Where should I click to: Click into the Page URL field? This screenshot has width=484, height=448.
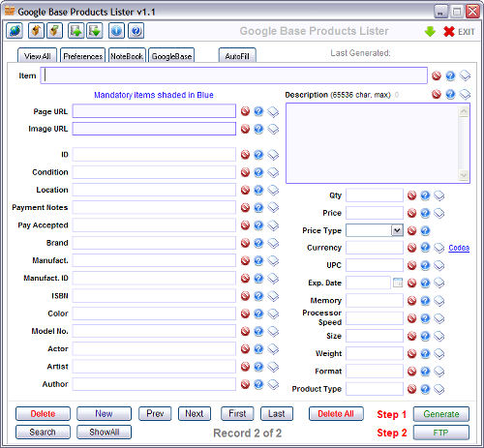(x=154, y=111)
